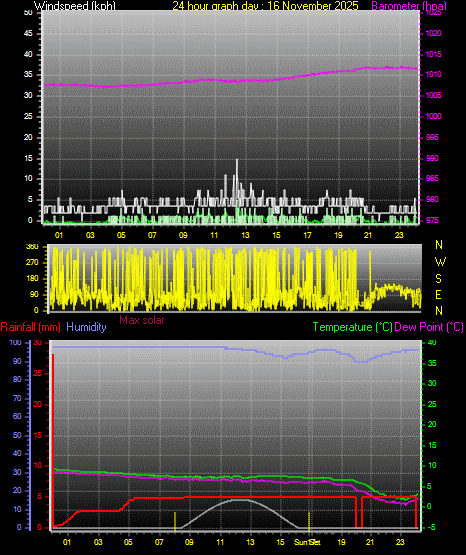
Task: Click the 985 barometer axis value
Action: pos(432,178)
